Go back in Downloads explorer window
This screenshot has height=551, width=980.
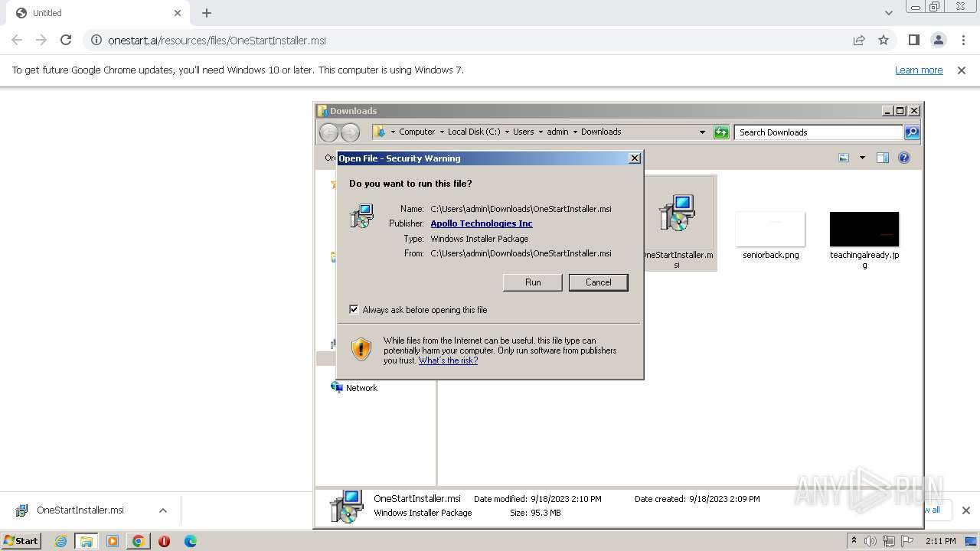pos(328,132)
